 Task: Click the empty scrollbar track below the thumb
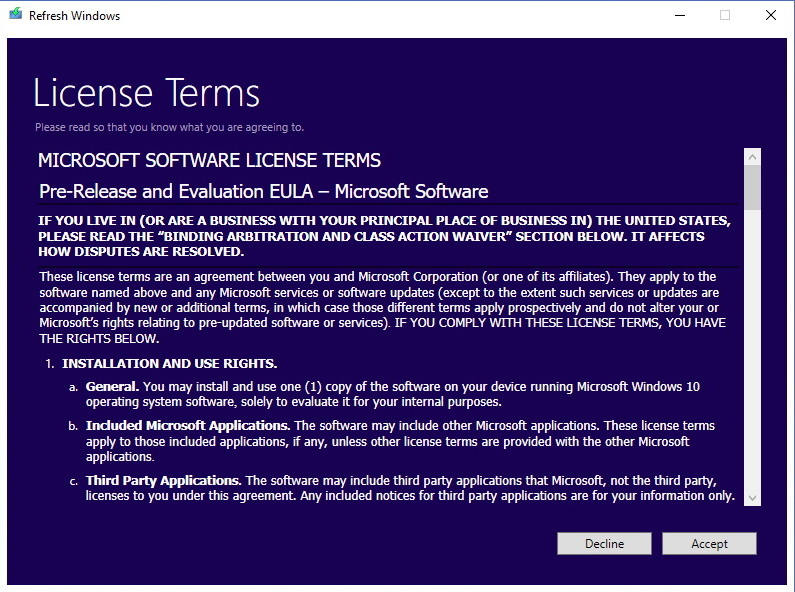[x=752, y=350]
